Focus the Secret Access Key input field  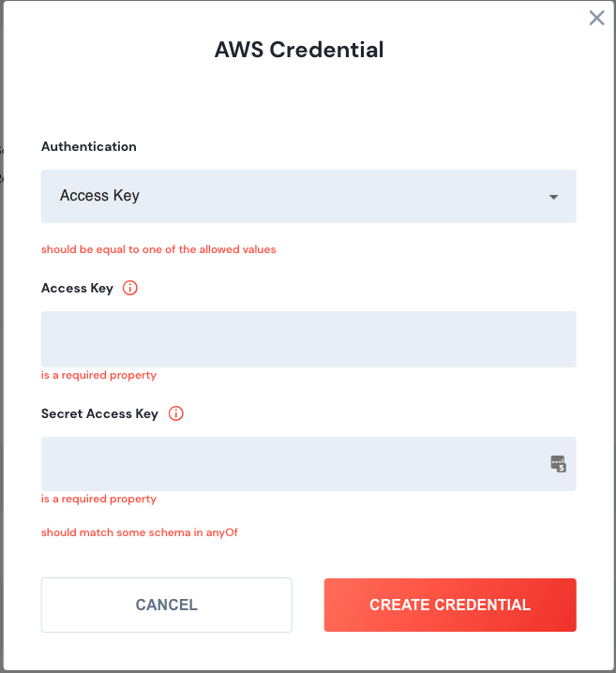(291, 464)
